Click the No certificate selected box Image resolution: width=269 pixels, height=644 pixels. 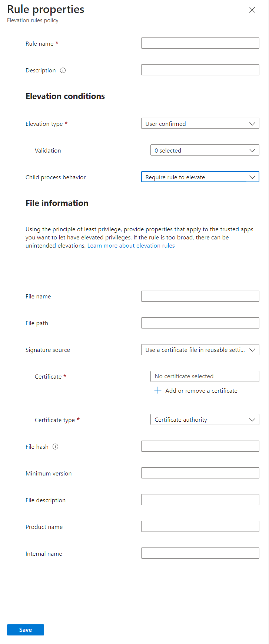click(205, 376)
